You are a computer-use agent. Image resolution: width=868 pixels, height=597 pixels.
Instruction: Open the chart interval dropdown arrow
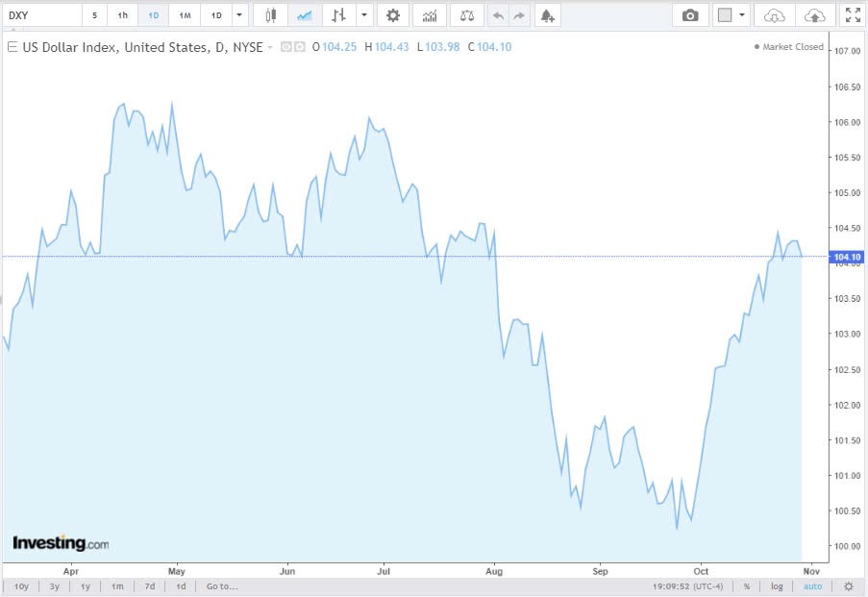[238, 14]
